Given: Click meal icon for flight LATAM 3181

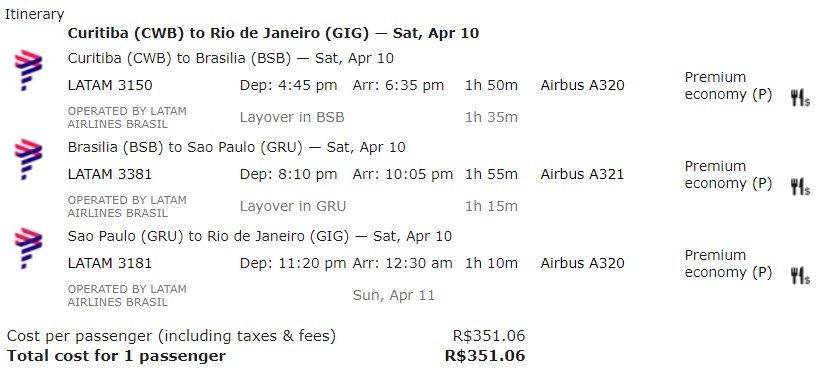Looking at the screenshot, I should [x=800, y=276].
